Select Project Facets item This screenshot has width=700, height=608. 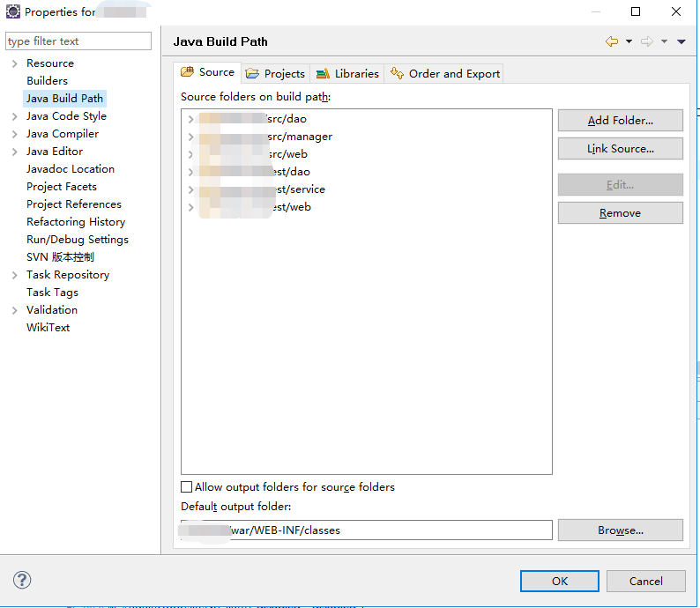point(62,187)
